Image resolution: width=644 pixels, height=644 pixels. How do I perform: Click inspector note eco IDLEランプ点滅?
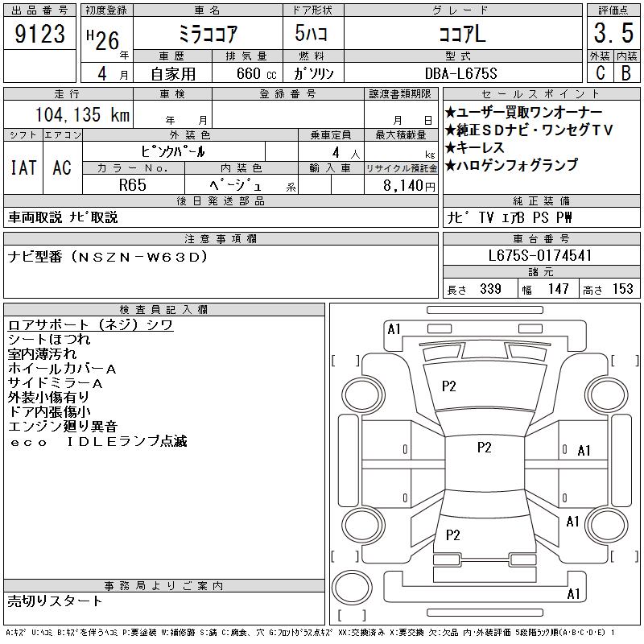tap(98, 441)
